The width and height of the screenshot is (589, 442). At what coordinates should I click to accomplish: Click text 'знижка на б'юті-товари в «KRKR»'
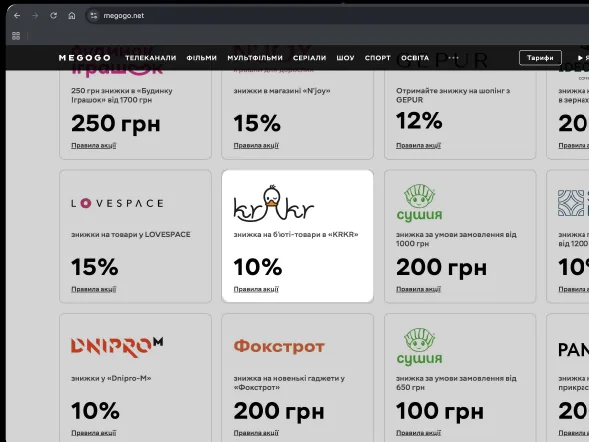point(296,234)
